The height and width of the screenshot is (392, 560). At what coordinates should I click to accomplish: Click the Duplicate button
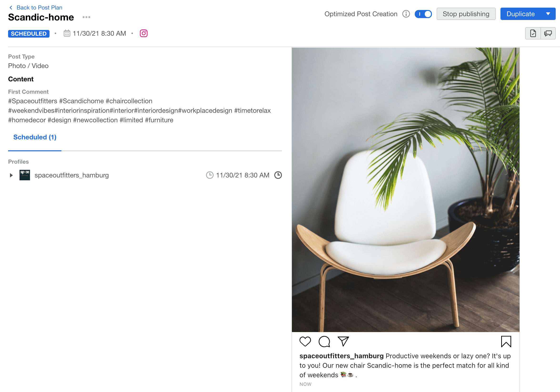click(x=520, y=14)
